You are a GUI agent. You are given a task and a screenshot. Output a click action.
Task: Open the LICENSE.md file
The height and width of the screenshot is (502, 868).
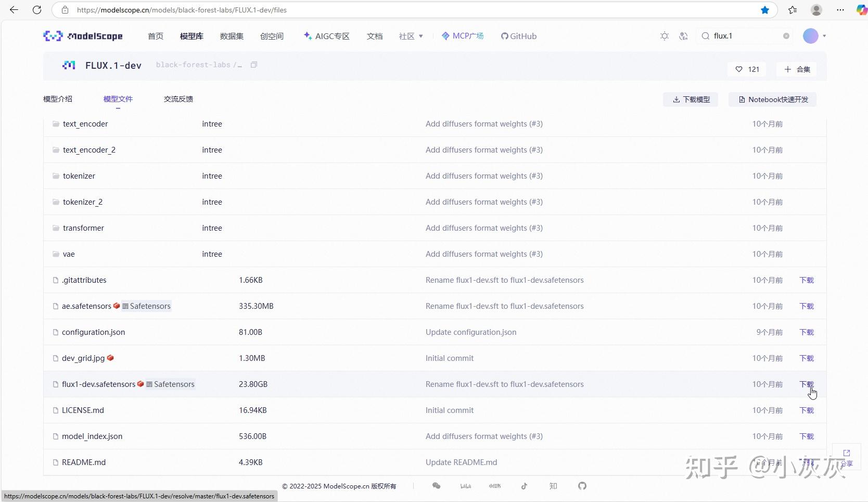point(83,410)
